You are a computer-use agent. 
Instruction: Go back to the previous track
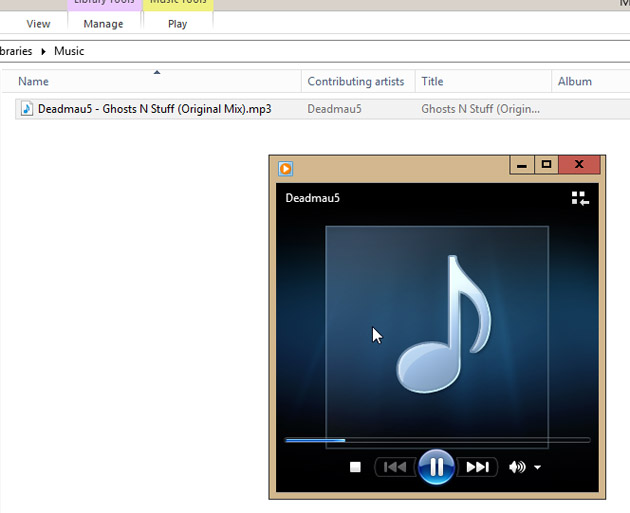click(395, 467)
